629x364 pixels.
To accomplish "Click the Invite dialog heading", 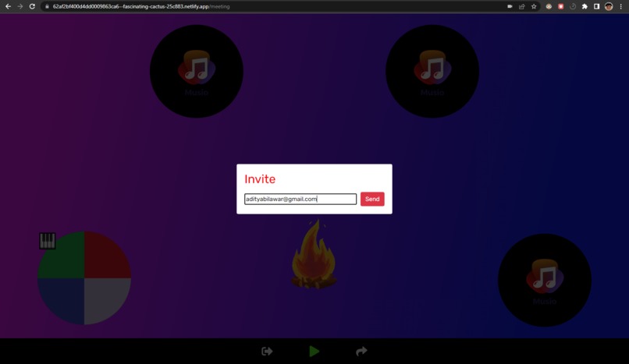I will 260,179.
